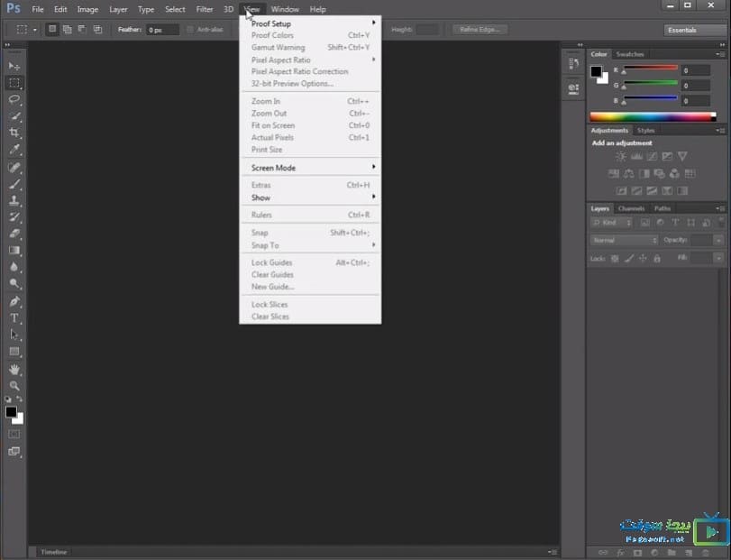This screenshot has width=731, height=560.
Task: Select the Quick Selection tool
Action: (14, 115)
